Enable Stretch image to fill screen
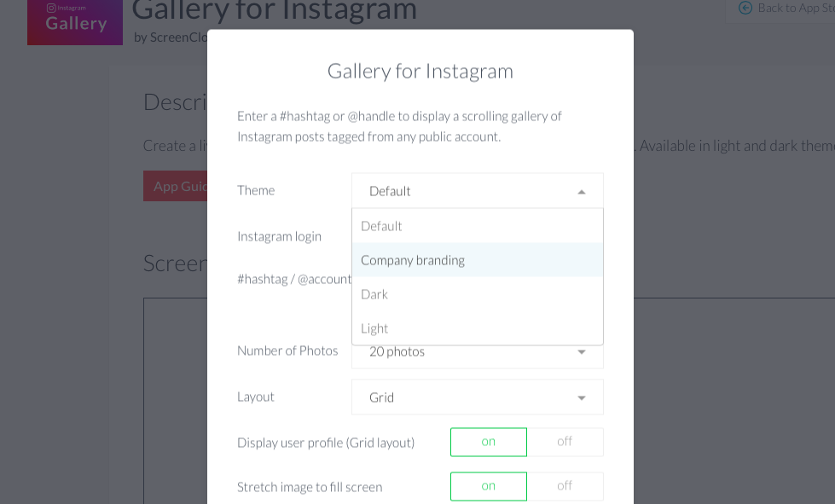835x504 pixels. pyautogui.click(x=489, y=486)
